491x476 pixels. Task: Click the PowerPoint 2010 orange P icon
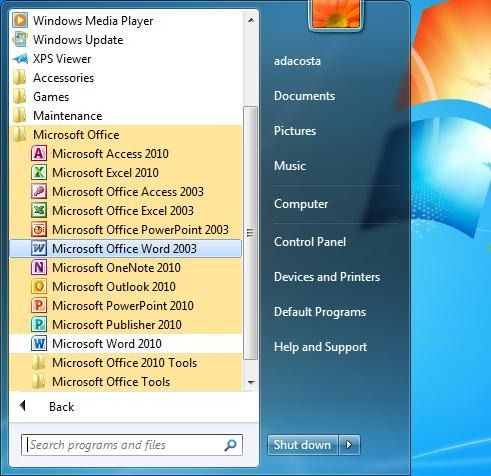click(x=39, y=306)
